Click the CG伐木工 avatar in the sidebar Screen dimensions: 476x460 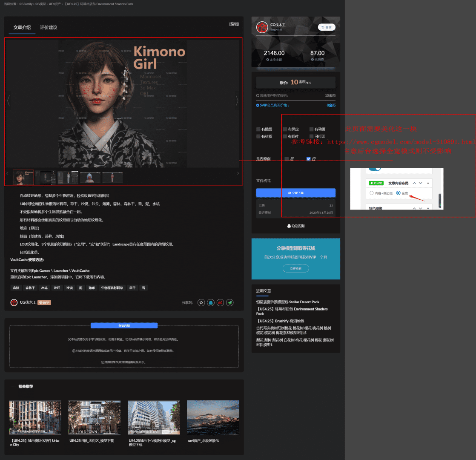pyautogui.click(x=262, y=27)
